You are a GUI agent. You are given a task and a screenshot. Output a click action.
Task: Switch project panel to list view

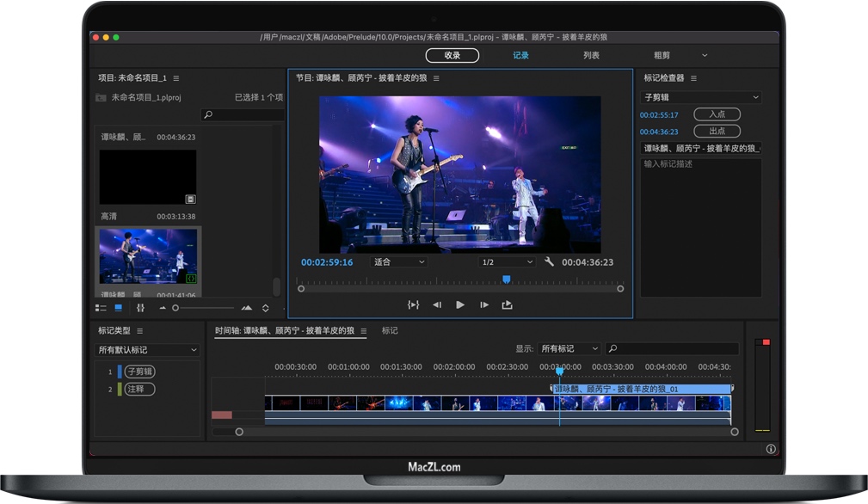point(101,308)
